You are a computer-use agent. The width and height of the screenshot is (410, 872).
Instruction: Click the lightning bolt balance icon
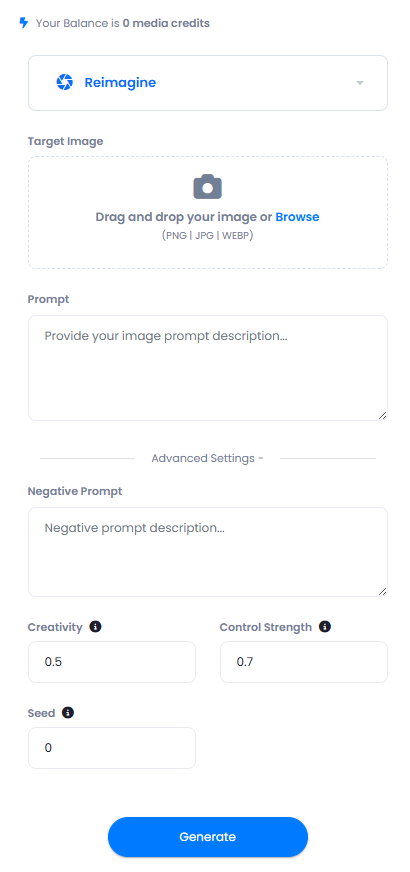point(23,23)
